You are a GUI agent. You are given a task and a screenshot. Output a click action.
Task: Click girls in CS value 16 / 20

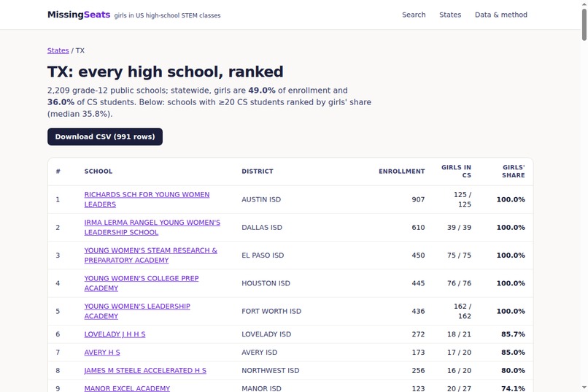(x=459, y=371)
